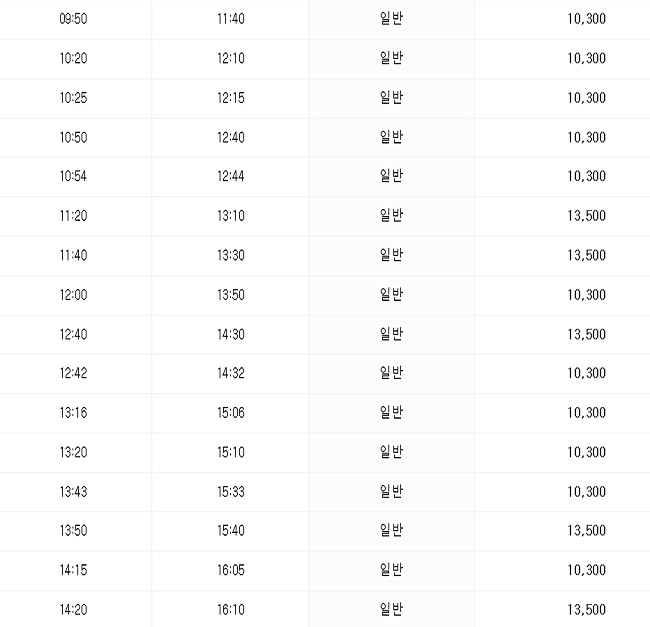Click the 일반 grade in the 10:25 row
The image size is (650, 627).
(x=391, y=97)
